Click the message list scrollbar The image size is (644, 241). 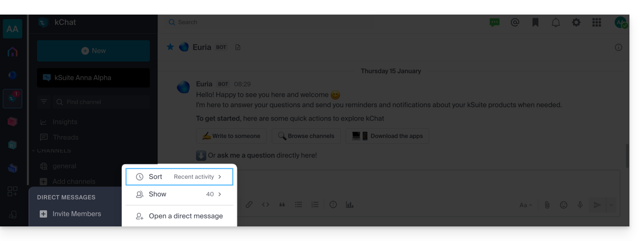coord(626,156)
